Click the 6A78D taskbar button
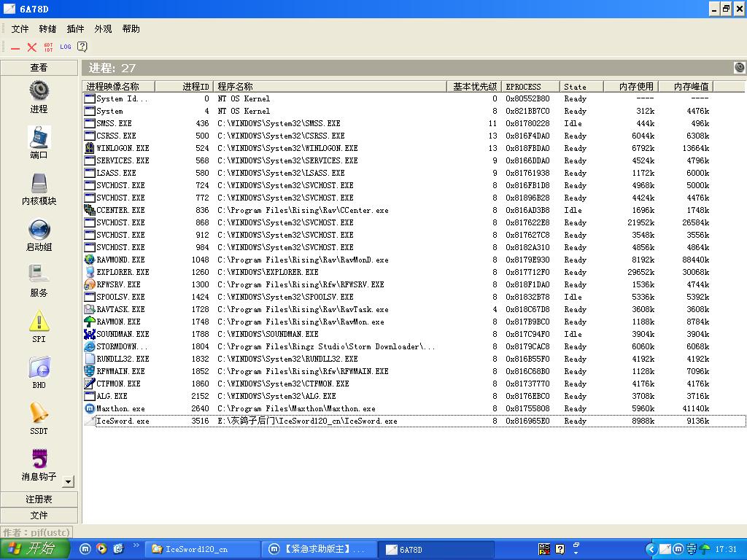This screenshot has height=560, width=747. pyautogui.click(x=437, y=550)
